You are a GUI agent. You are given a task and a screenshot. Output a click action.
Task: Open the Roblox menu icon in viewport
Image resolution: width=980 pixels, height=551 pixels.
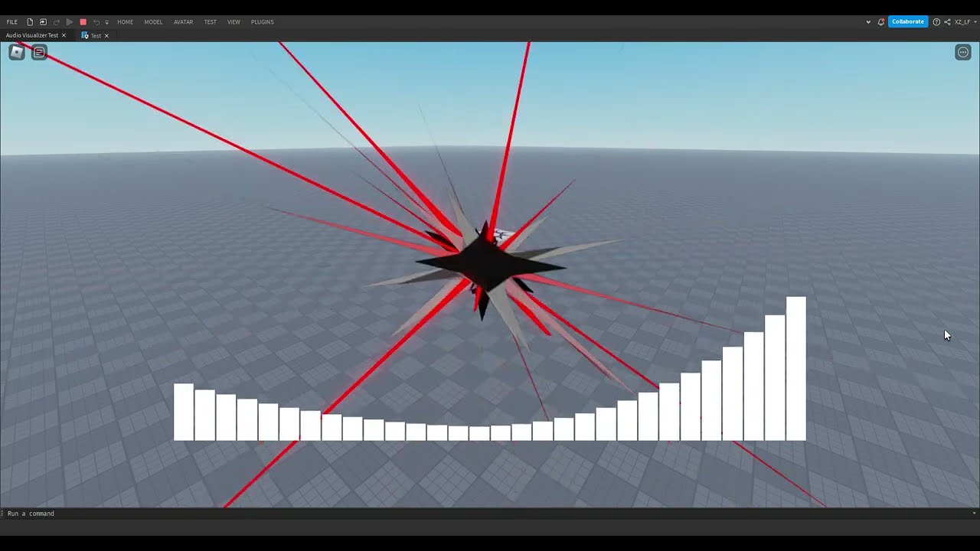16,52
